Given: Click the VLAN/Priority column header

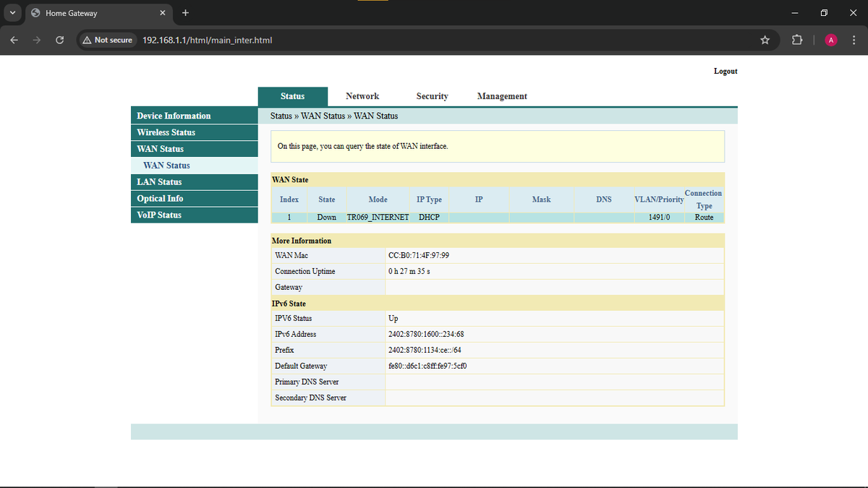Looking at the screenshot, I should click(x=659, y=200).
